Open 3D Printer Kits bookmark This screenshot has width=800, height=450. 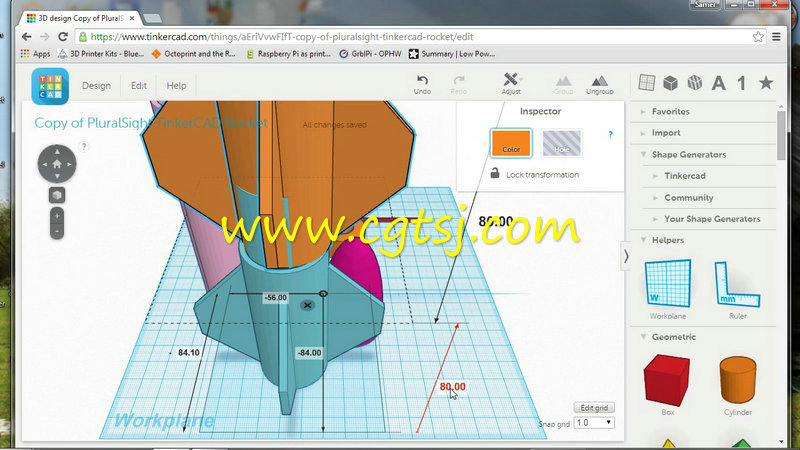click(101, 54)
